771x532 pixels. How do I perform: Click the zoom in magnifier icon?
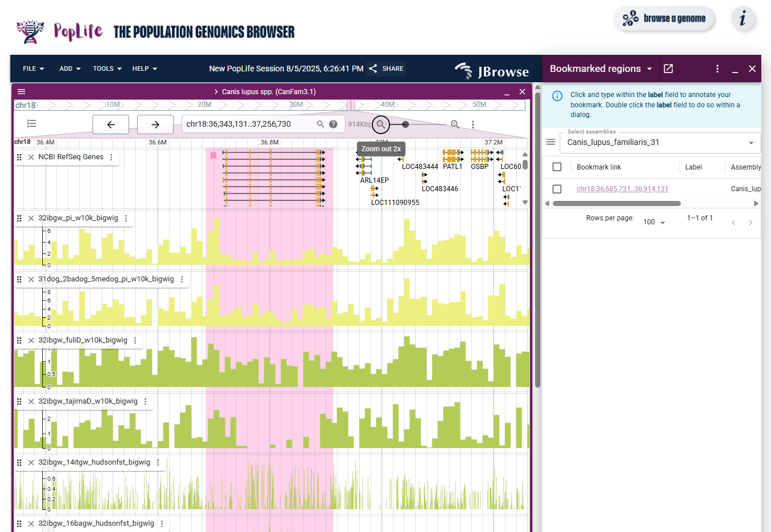pos(455,124)
